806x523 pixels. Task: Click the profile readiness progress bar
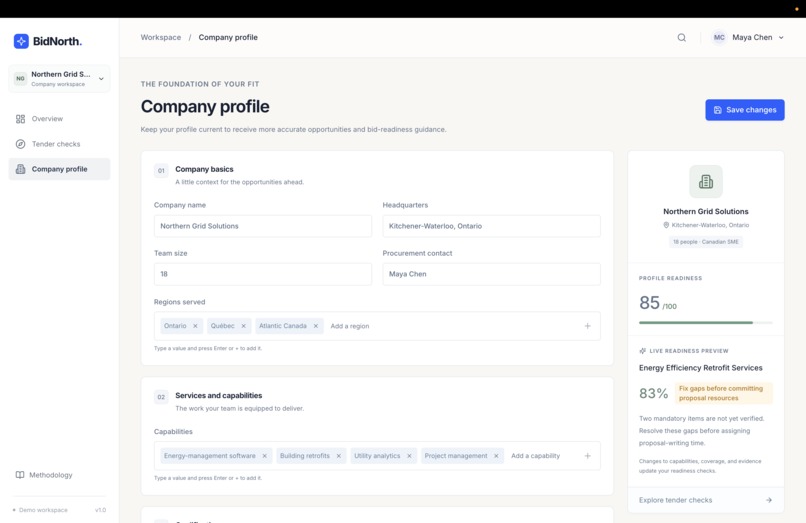706,322
